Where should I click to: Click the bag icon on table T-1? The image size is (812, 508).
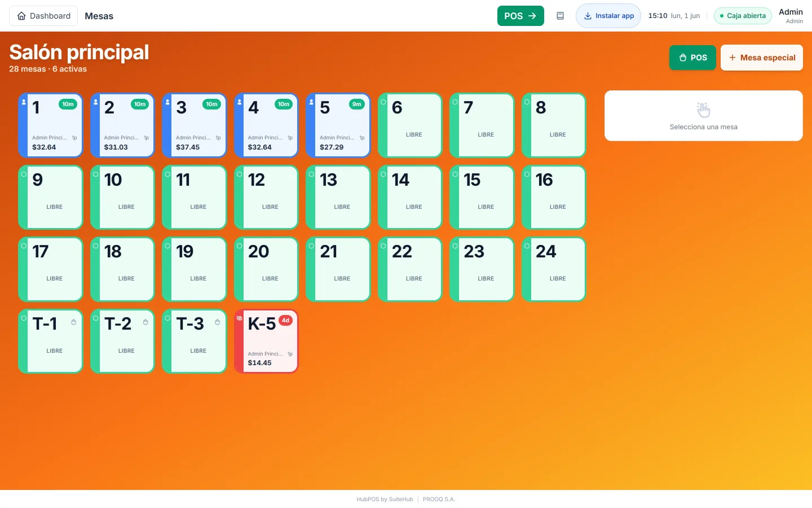73,322
